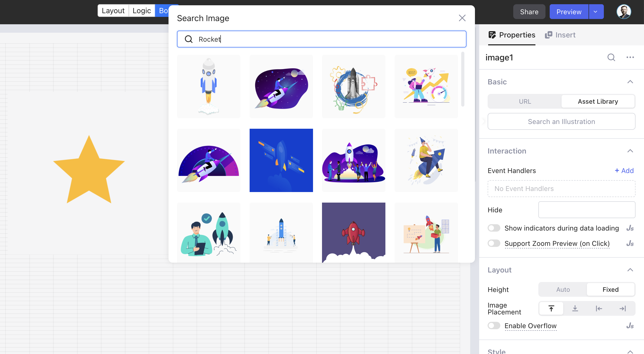Collapse the Interaction section
Image resolution: width=644 pixels, height=354 pixels.
coord(630,151)
